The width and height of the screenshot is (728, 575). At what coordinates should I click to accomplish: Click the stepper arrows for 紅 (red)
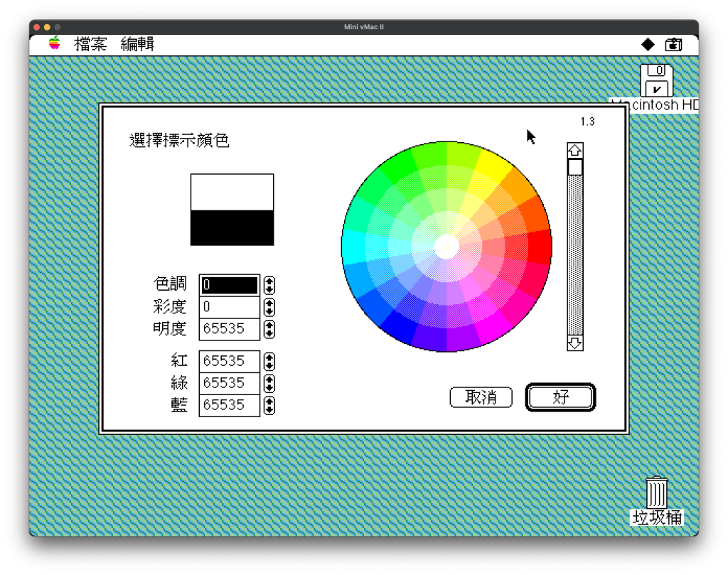(269, 361)
